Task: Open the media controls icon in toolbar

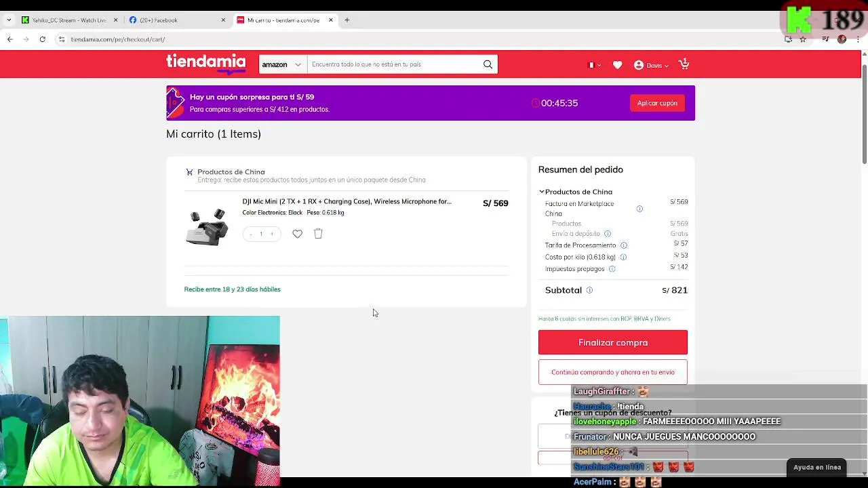Action: tap(825, 39)
